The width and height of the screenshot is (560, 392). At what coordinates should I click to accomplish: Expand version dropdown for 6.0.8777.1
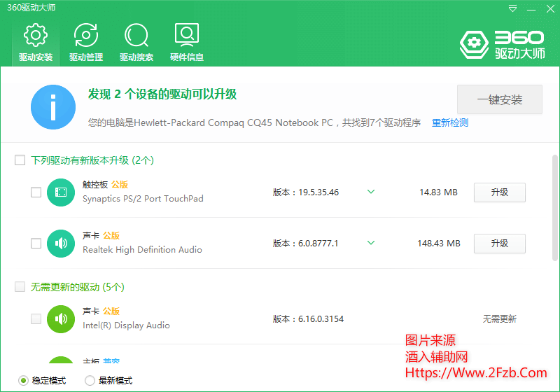pos(371,243)
